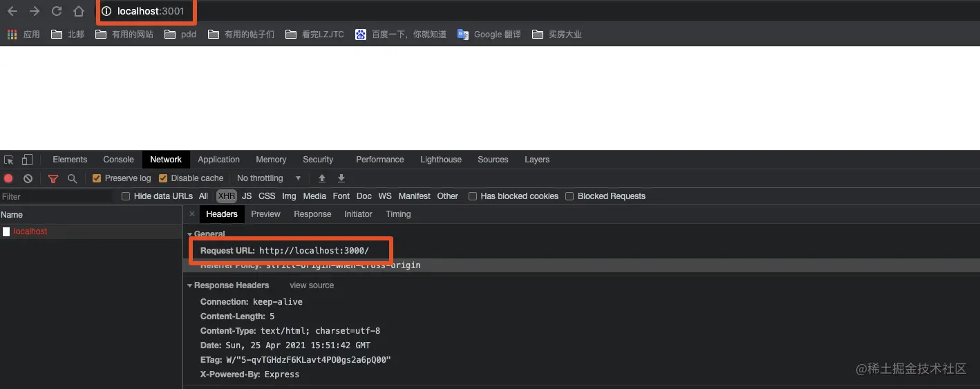
Task: Open the No throttling dropdown
Action: pos(269,178)
